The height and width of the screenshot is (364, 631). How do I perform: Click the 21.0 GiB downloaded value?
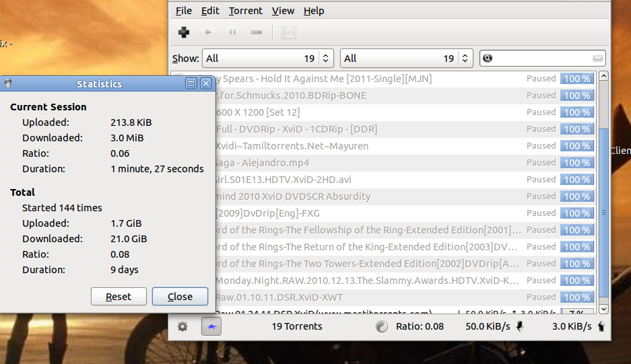pos(129,239)
